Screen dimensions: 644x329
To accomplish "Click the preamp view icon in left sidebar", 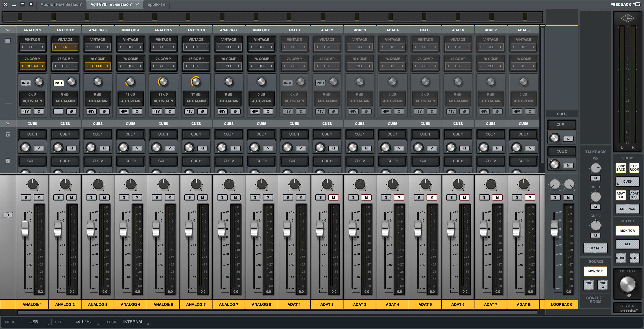I will pos(8,41).
